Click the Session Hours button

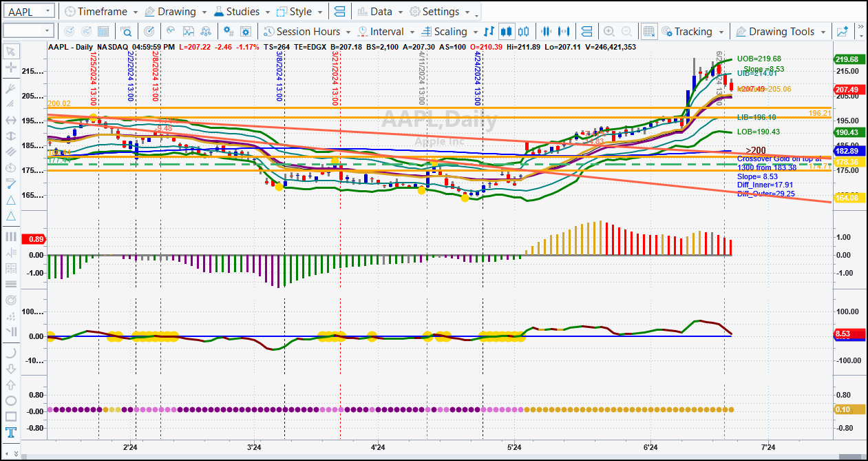pyautogui.click(x=301, y=31)
